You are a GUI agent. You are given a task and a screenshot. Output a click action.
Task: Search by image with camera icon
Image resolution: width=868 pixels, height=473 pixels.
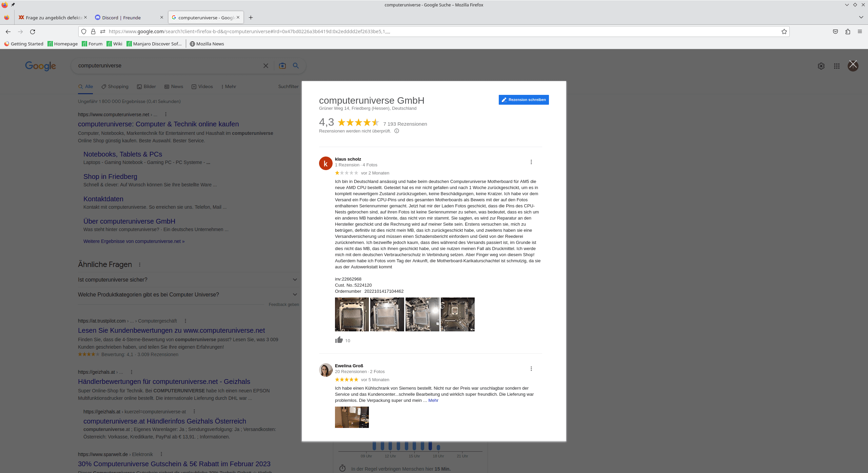(x=282, y=66)
